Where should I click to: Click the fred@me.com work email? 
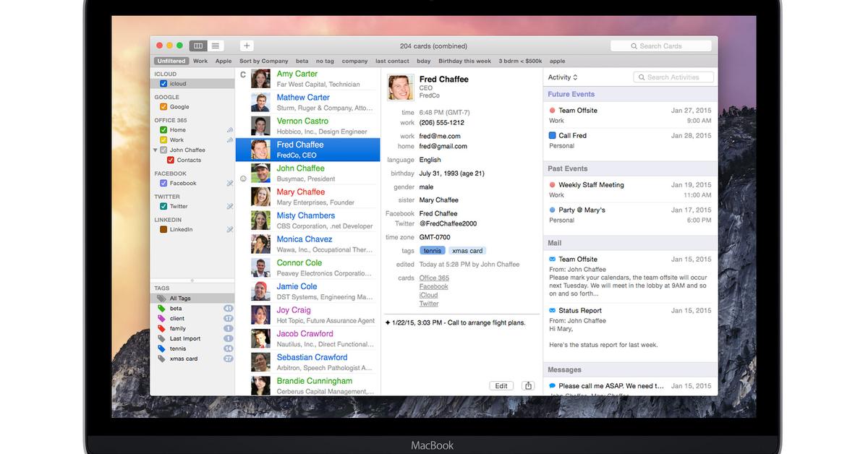point(440,136)
